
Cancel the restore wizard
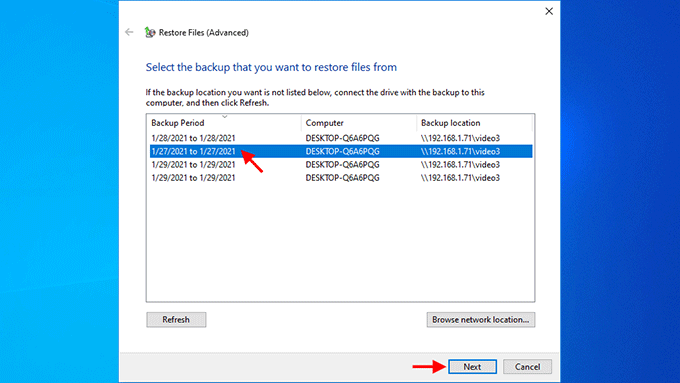pos(527,367)
